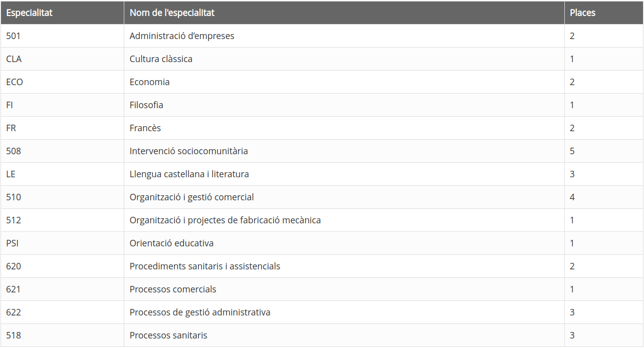Click the Cultura clàssica cell
Screen dimensions: 644x348
(344, 59)
